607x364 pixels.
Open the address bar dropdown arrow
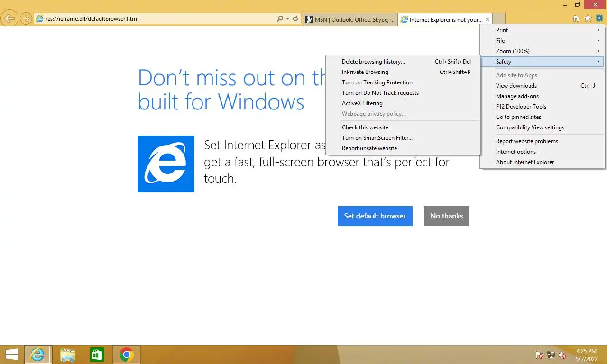coord(287,19)
